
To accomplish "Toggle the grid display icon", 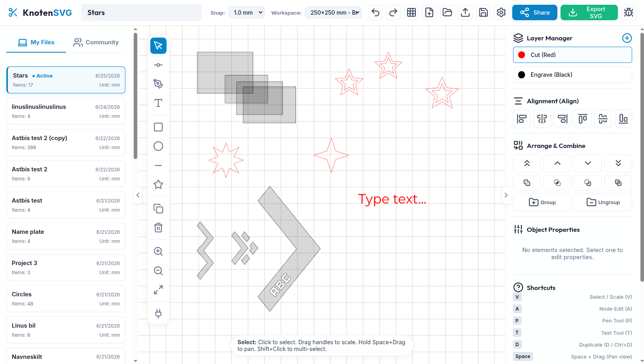I will 411,13.
